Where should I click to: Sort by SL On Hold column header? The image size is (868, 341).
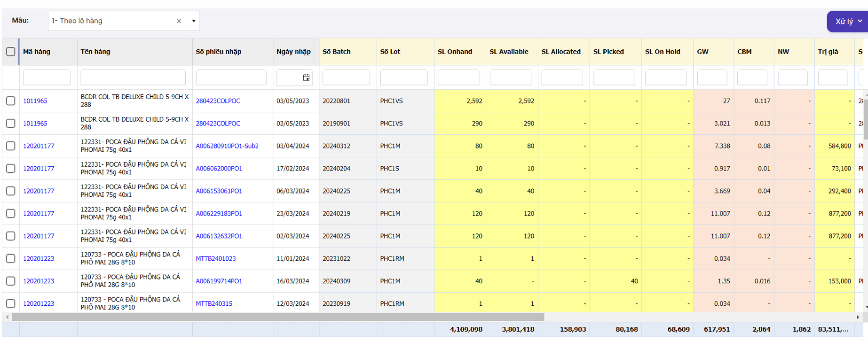[663, 52]
